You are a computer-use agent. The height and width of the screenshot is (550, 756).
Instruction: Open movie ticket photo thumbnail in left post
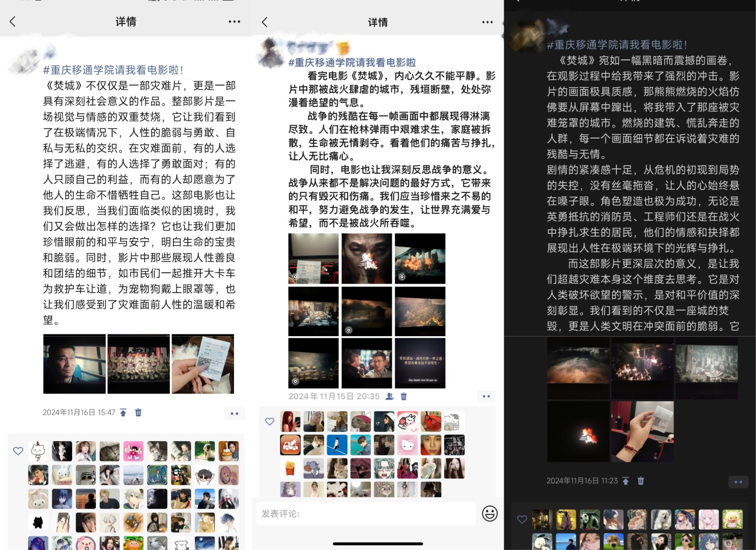(x=203, y=364)
